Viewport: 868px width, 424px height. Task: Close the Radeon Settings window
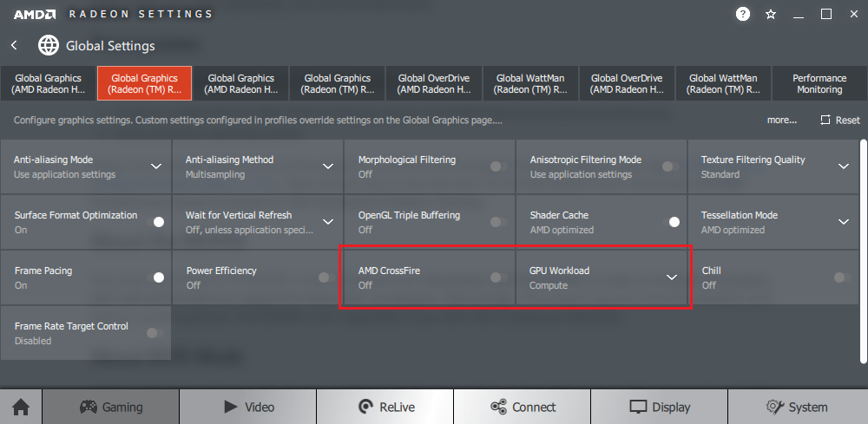tap(854, 15)
